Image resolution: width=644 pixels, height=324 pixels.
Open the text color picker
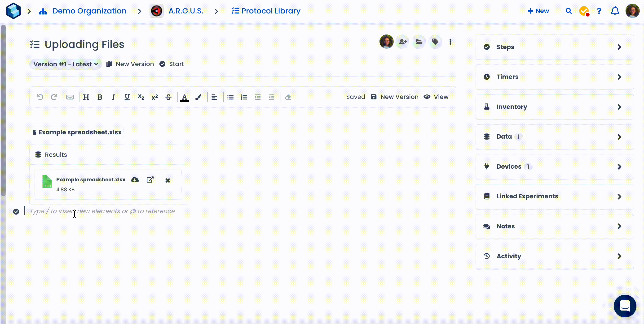pyautogui.click(x=185, y=97)
